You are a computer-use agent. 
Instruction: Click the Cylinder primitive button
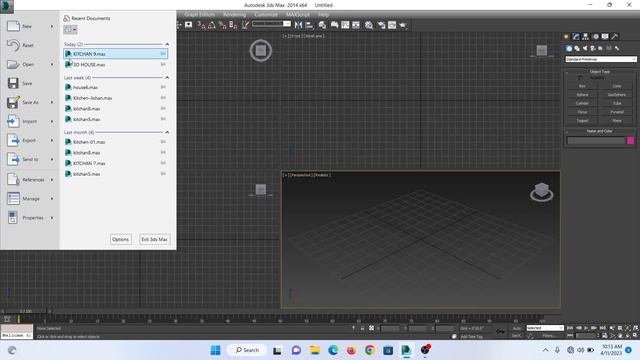click(582, 103)
